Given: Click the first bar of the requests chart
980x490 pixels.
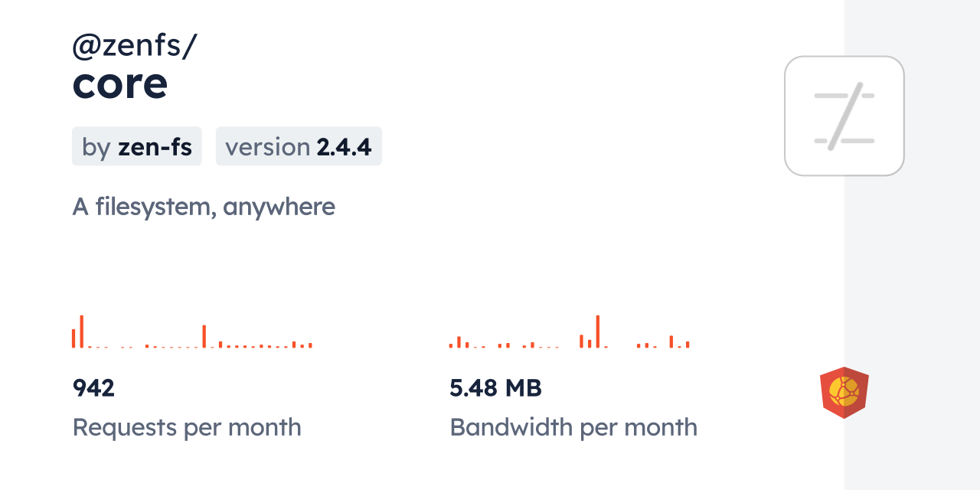Looking at the screenshot, I should (73, 338).
